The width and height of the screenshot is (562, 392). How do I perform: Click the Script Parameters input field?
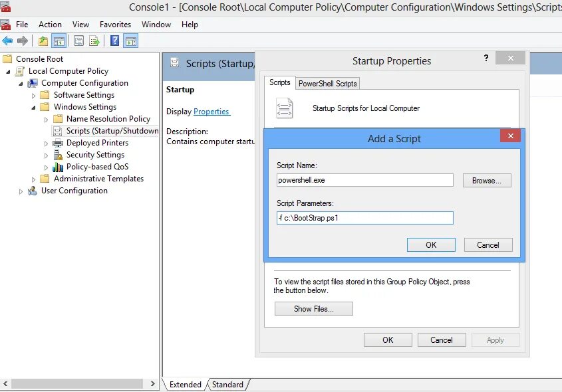(x=365, y=218)
